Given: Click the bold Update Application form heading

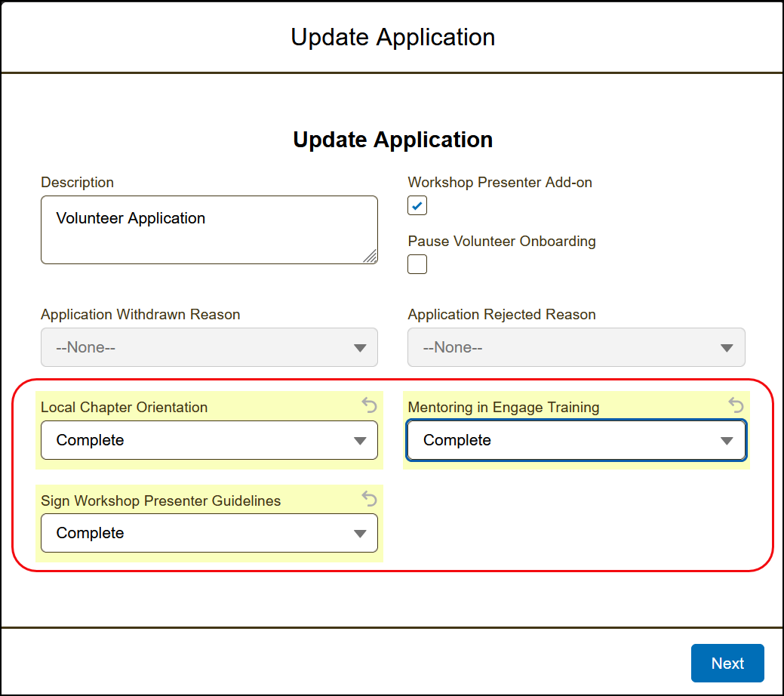Looking at the screenshot, I should coord(392,140).
